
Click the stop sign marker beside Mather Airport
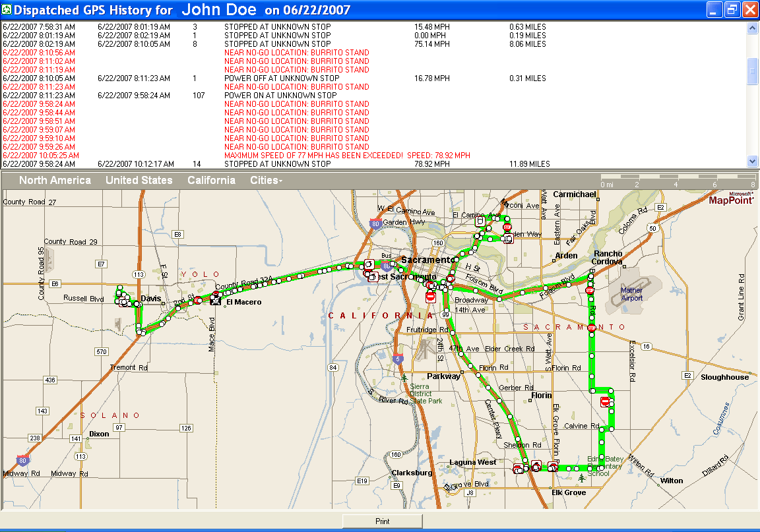click(589, 290)
